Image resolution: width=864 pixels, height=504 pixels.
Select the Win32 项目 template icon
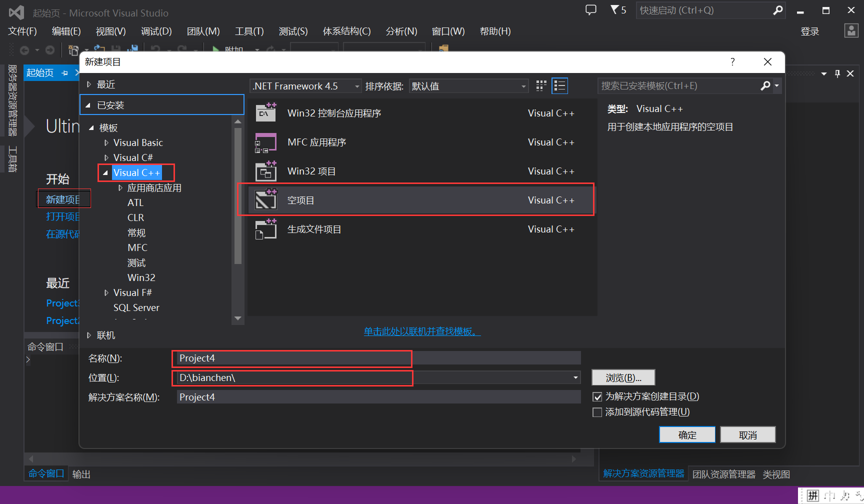[x=266, y=171]
